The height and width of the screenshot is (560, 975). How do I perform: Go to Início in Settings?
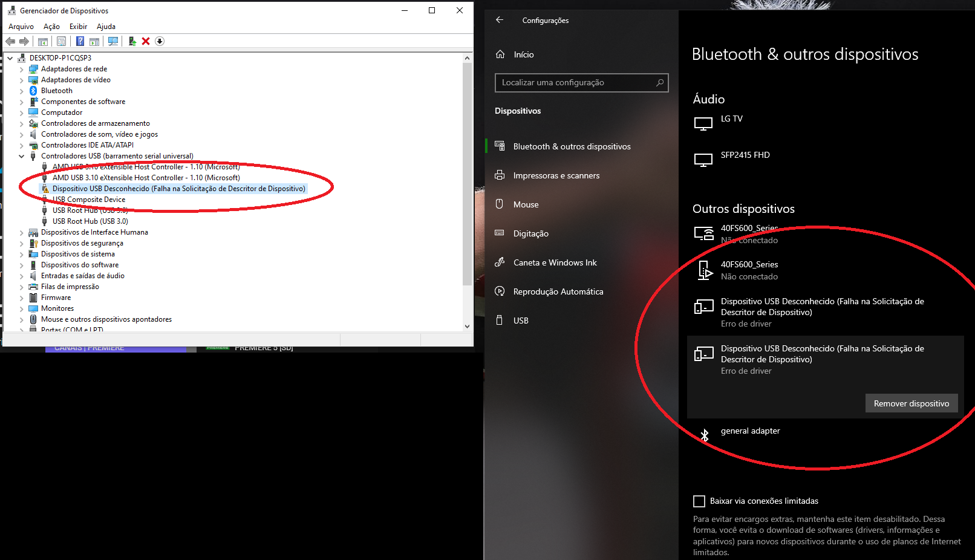(x=523, y=54)
